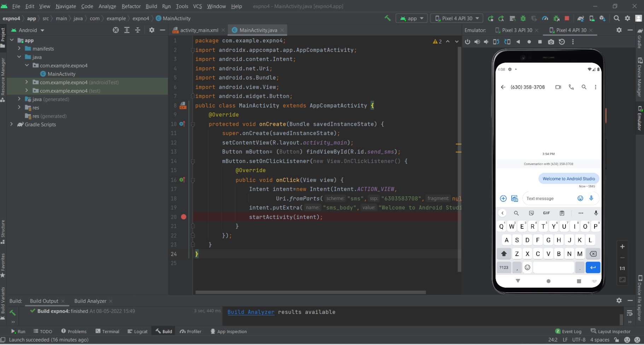Click the Debug app bug icon

tap(523, 18)
